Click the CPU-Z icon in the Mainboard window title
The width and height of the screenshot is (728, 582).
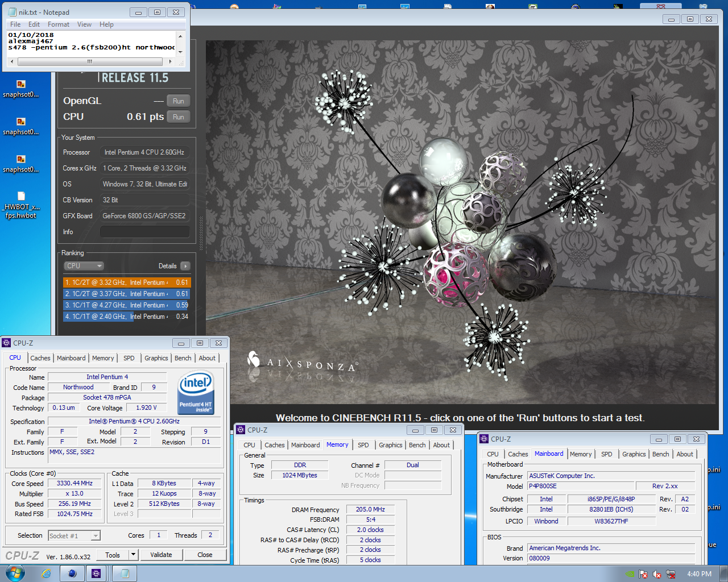484,439
